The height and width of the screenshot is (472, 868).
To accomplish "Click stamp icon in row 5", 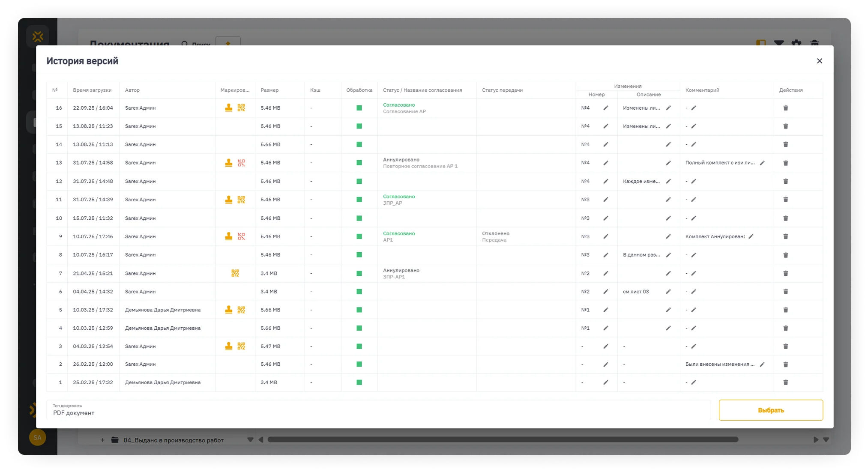I will point(228,310).
